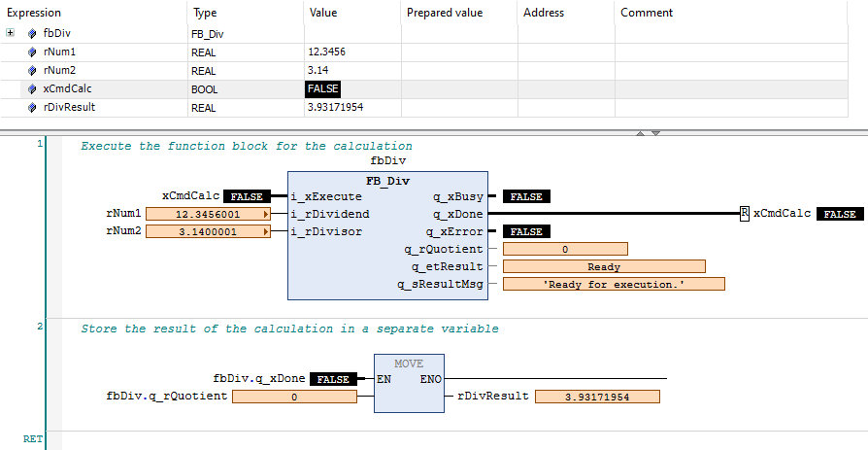Collapse declaration pane with the splitter up arrow
Viewport: 868px width, 450px height.
tap(640, 132)
